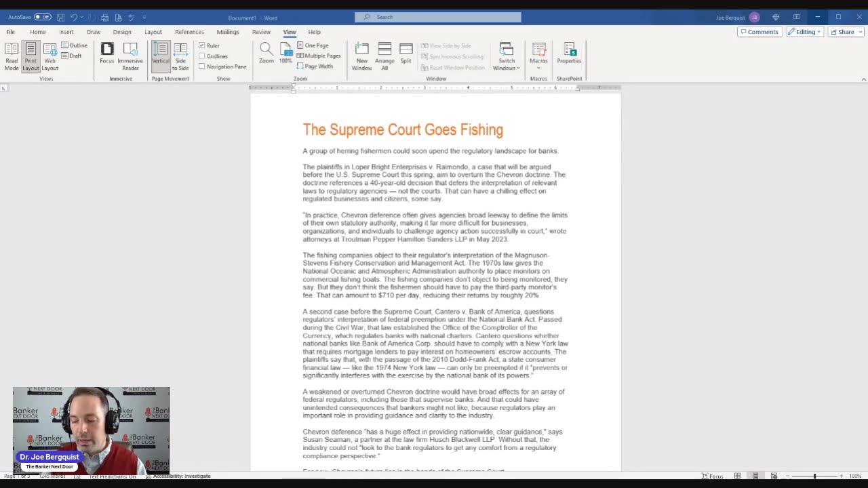868x488 pixels.
Task: Open Microsoft 365 premium diamond icon
Action: point(776,17)
